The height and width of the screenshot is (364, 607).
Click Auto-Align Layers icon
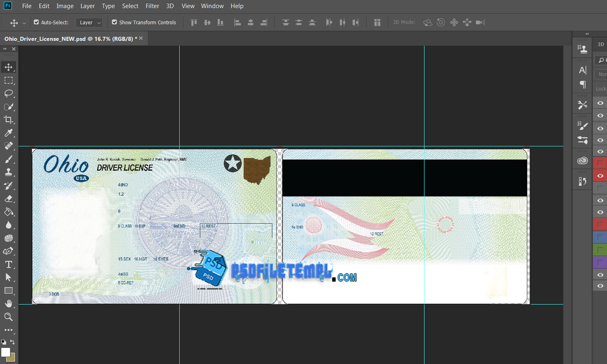(377, 22)
